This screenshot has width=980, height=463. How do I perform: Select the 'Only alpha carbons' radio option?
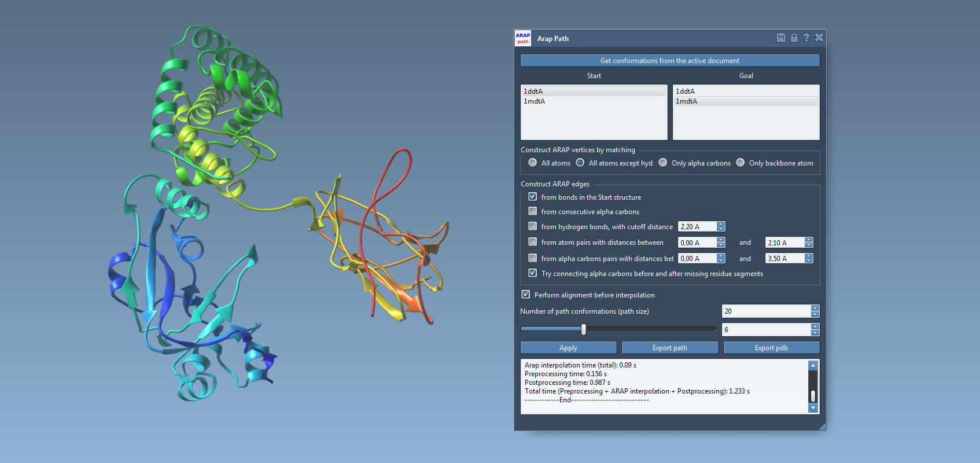663,163
